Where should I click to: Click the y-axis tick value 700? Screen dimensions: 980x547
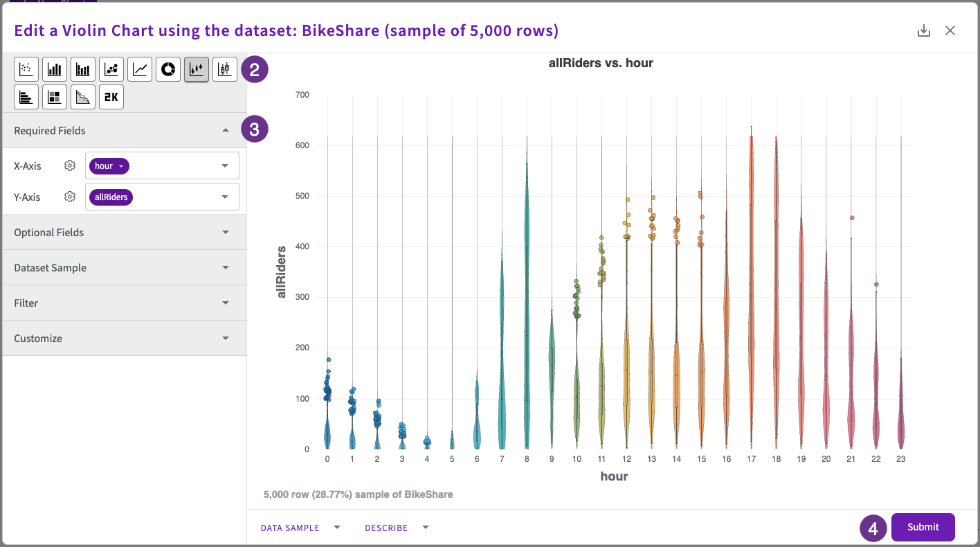pos(302,95)
